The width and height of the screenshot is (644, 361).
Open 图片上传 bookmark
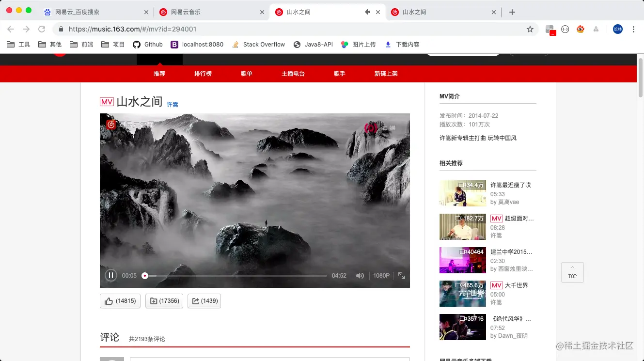pos(359,45)
